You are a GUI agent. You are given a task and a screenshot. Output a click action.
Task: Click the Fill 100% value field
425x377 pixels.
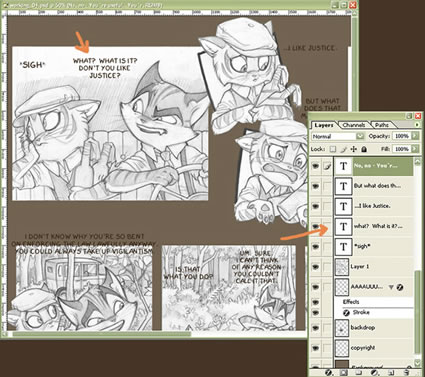[402, 149]
